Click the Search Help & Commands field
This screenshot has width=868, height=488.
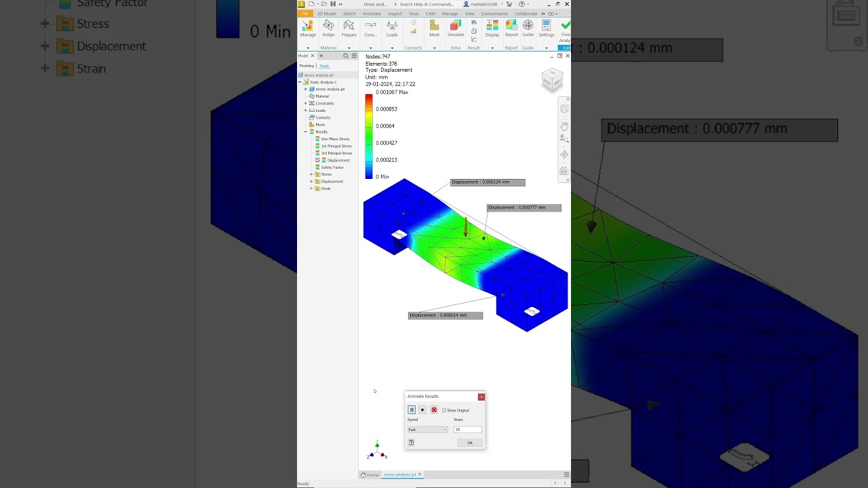click(x=427, y=4)
